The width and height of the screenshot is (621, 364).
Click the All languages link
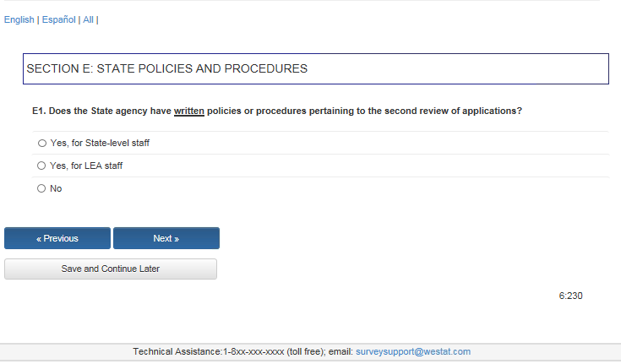tap(88, 20)
